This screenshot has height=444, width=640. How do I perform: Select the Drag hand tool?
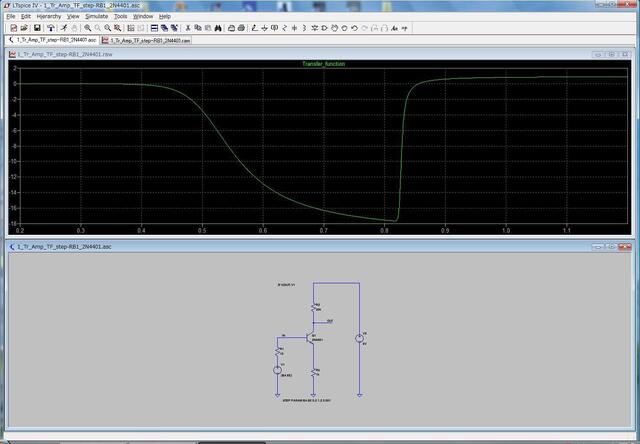point(345,28)
